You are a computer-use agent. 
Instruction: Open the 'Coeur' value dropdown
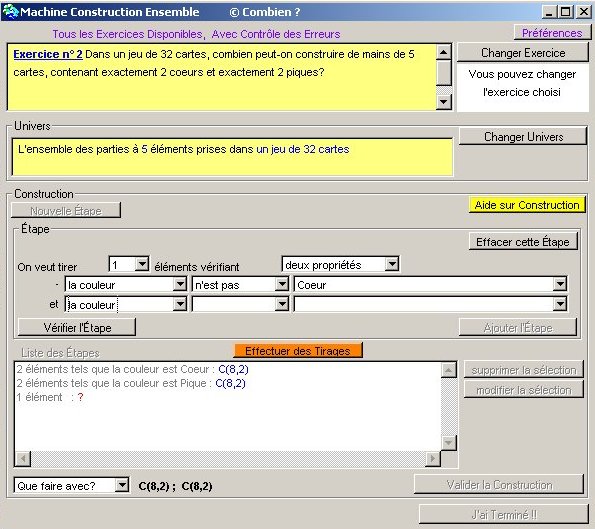coord(560,284)
